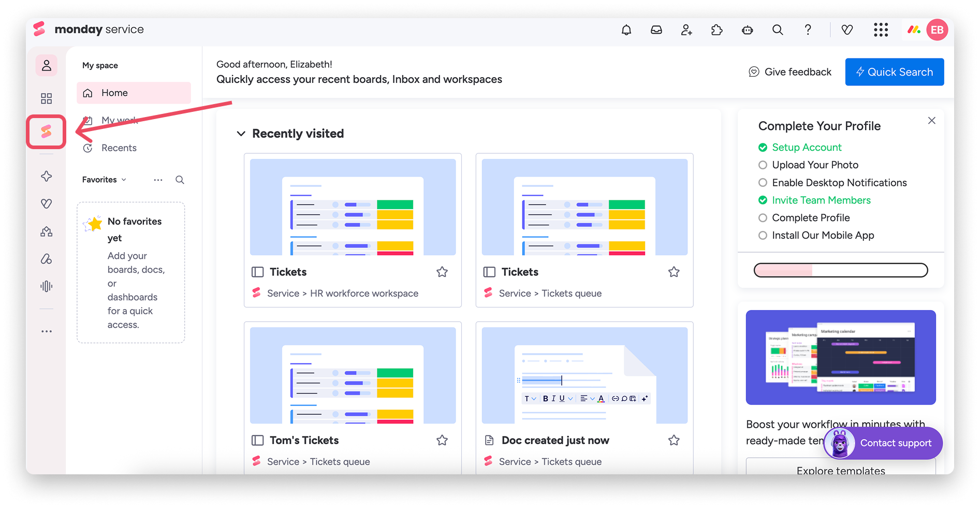Image resolution: width=980 pixels, height=508 pixels.
Task: Favorite Tom's Tickets with the star
Action: pyautogui.click(x=442, y=440)
